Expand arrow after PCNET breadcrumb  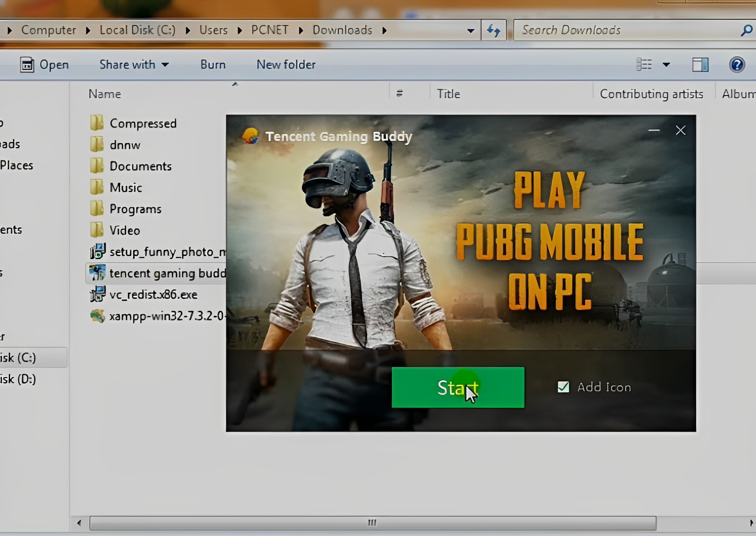pos(300,30)
